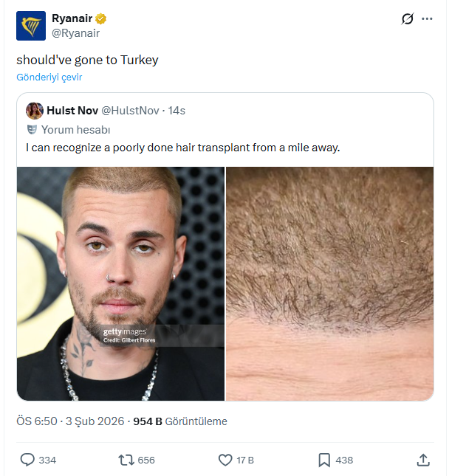Image resolution: width=449 pixels, height=476 pixels.
Task: Open the Hulst Nov display name in quoted tweet
Action: [72, 111]
